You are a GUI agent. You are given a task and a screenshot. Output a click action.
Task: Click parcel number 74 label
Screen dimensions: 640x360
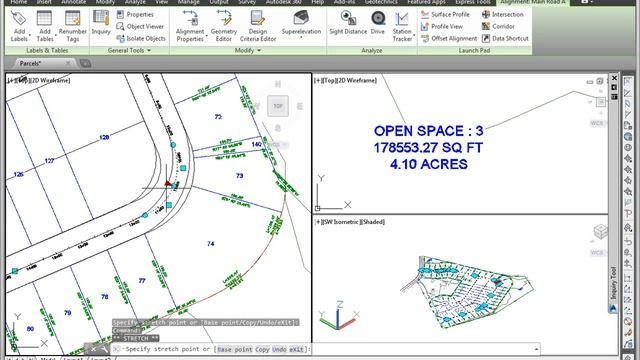211,244
